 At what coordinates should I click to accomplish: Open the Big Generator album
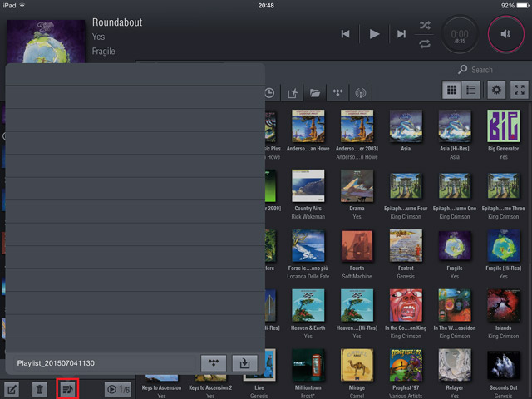coord(504,135)
